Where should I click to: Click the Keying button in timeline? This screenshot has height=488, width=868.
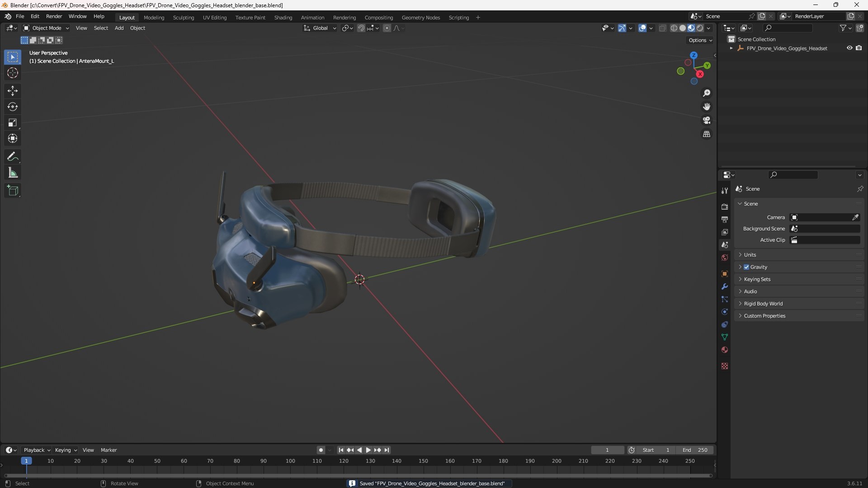coord(66,450)
